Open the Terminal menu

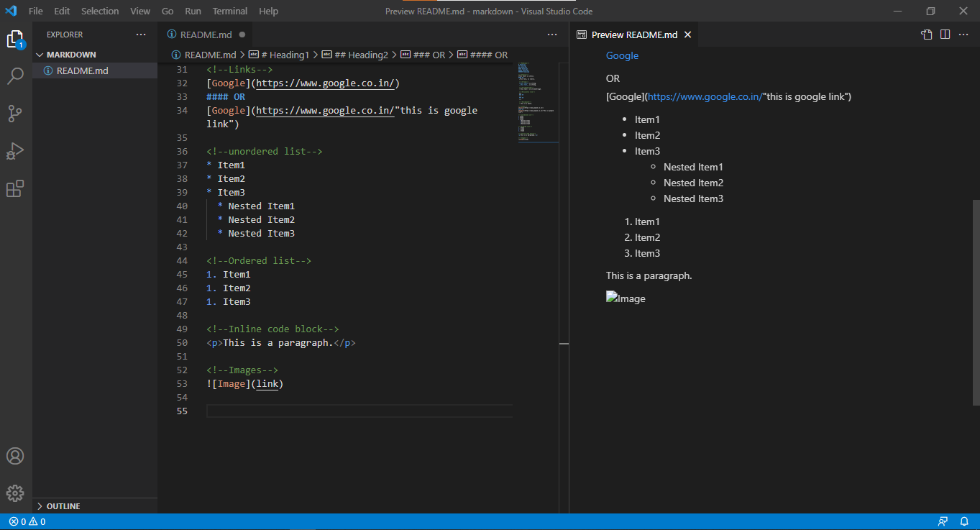230,11
